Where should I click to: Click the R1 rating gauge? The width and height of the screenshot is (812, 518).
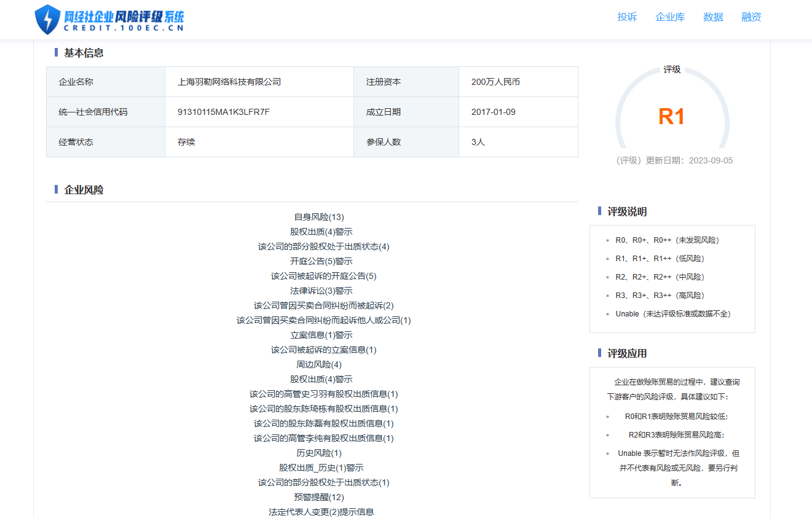pos(671,116)
